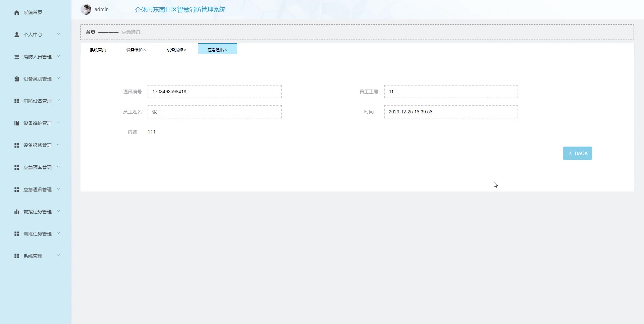Click the 时间 field label
This screenshot has width=644, height=324.
[x=369, y=112]
